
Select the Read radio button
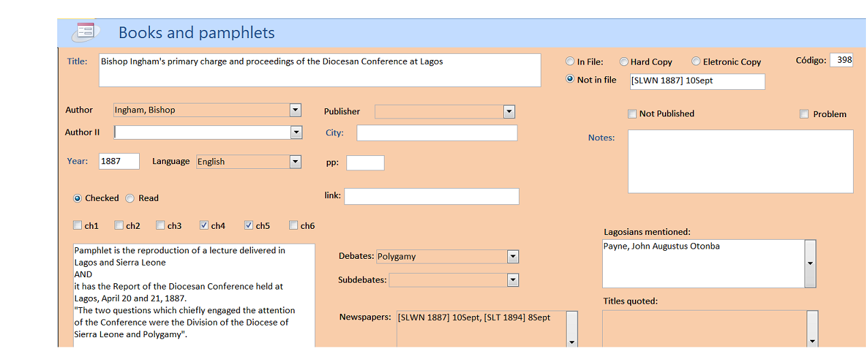click(x=130, y=198)
